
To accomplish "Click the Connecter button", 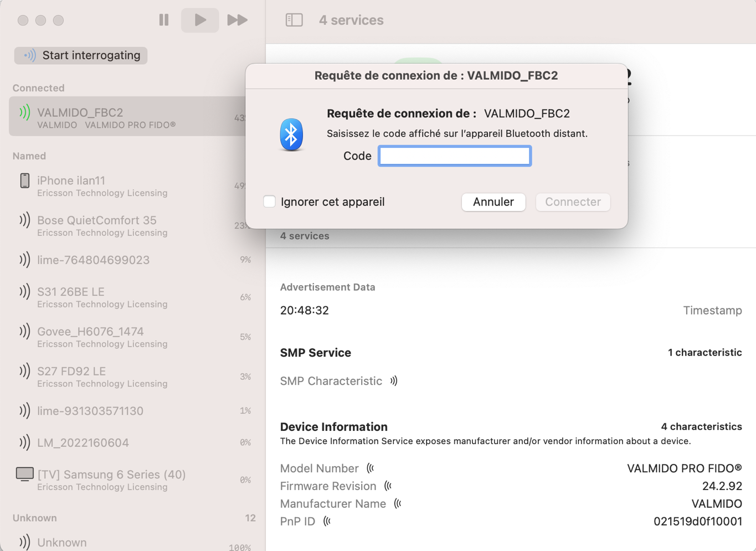I will pyautogui.click(x=573, y=202).
